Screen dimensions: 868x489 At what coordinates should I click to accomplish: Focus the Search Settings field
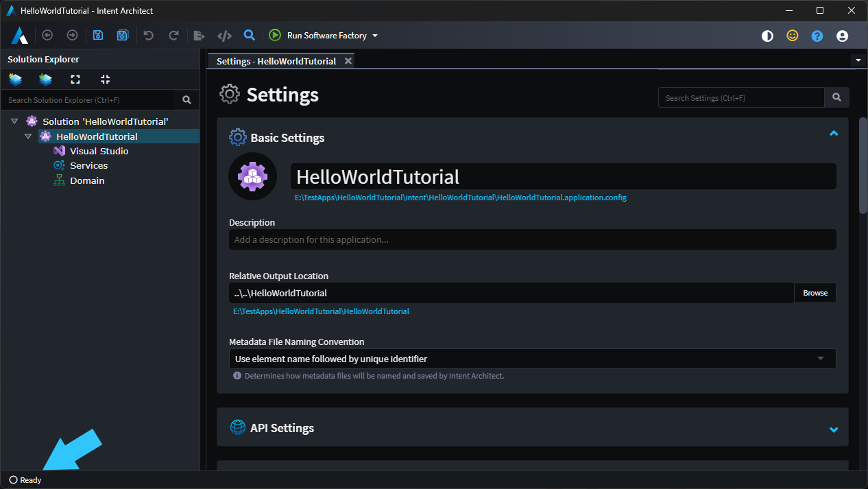[x=741, y=97]
